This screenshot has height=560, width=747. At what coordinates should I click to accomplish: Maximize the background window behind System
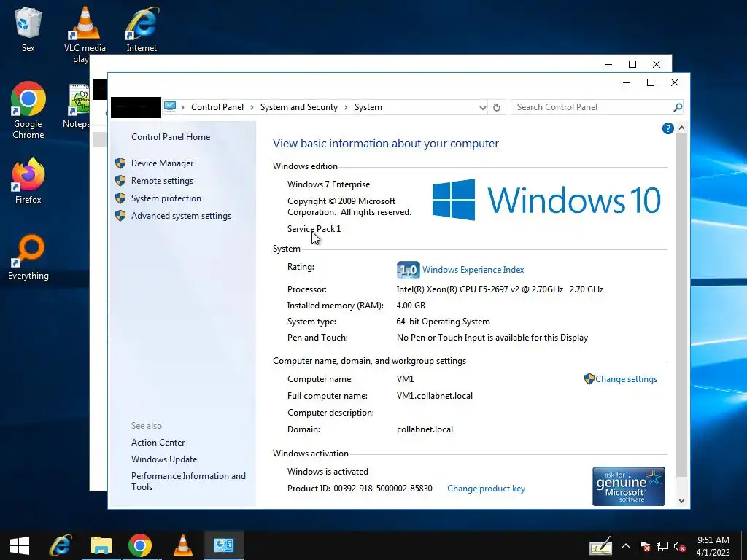(632, 64)
